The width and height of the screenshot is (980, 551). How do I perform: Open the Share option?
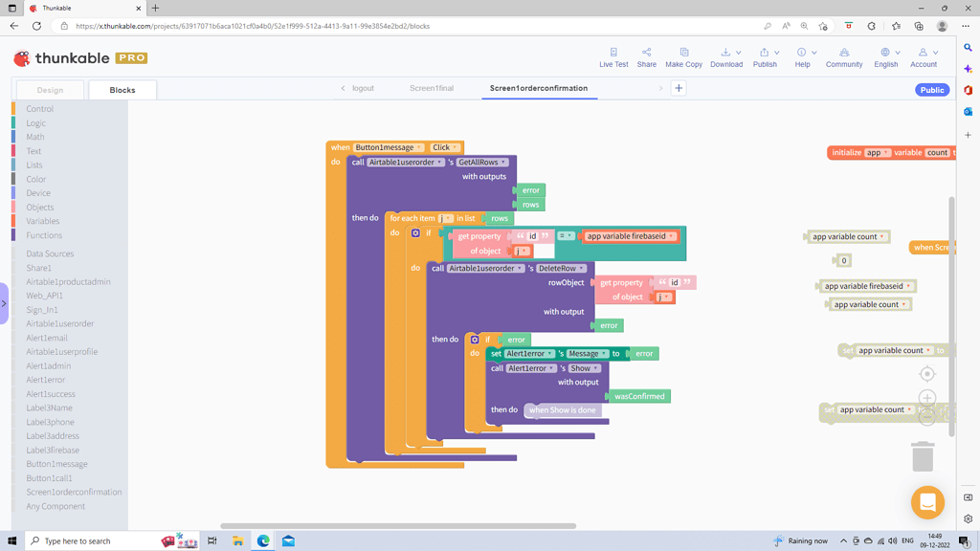point(646,57)
